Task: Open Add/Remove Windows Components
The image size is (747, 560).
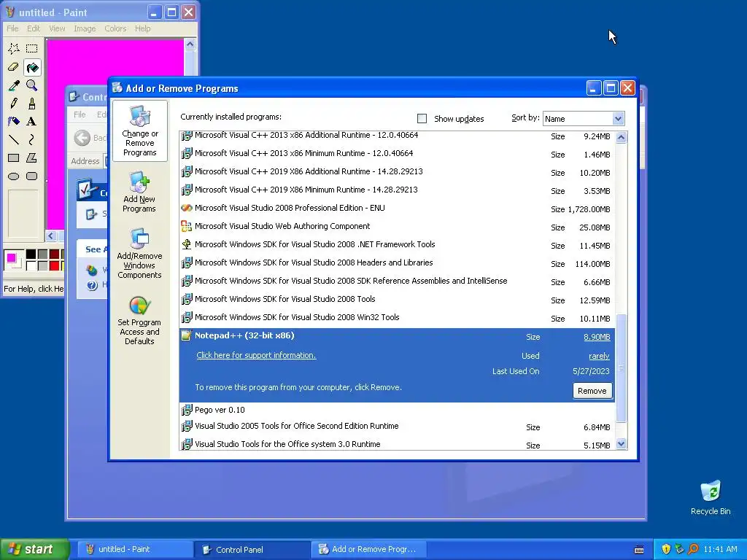Action: (x=139, y=253)
